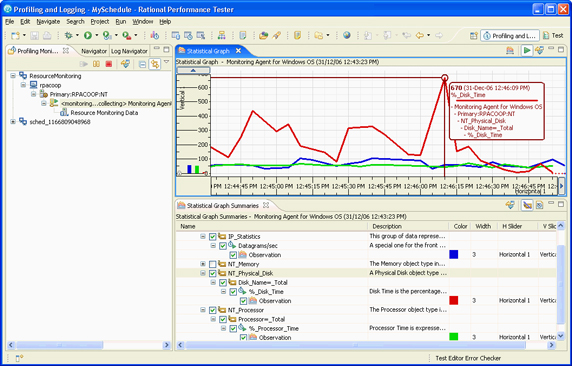Expand the NT_Memory group row
Viewport: 572px width, 366px height.
pyautogui.click(x=203, y=264)
